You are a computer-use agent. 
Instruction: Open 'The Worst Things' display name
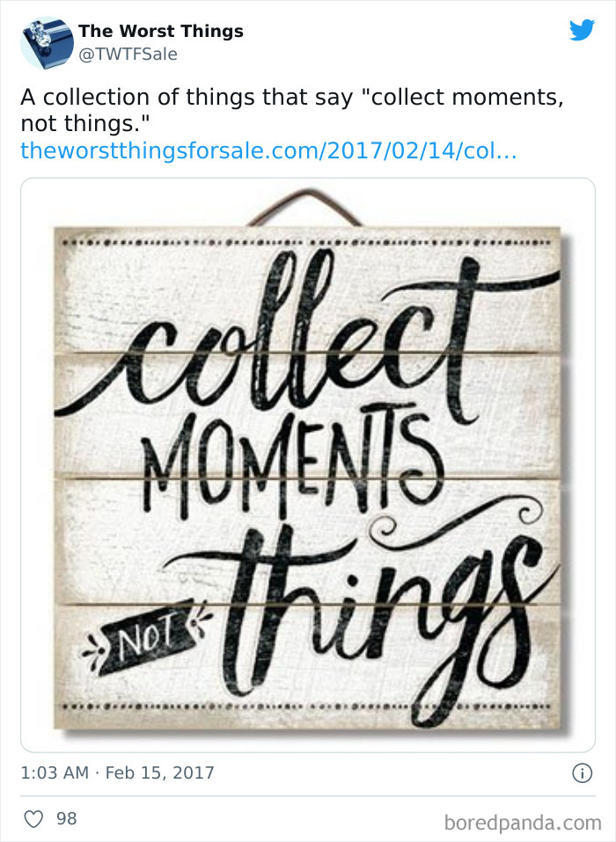(161, 32)
